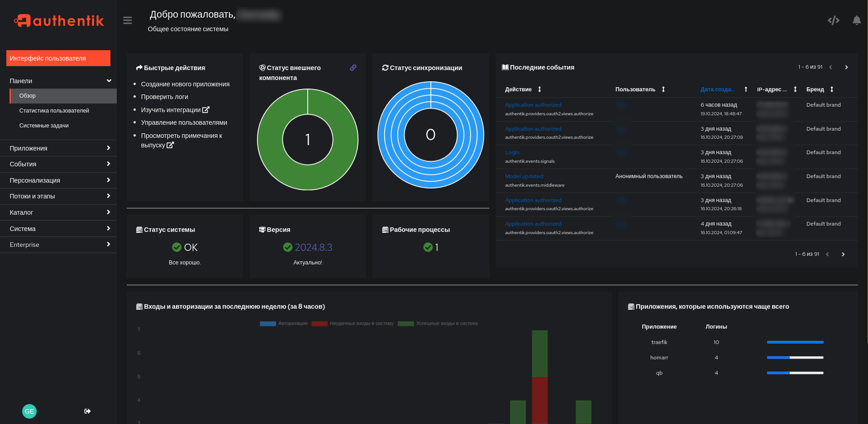Toggle the Авторизации legend color swatch
The width and height of the screenshot is (868, 424).
(268, 324)
